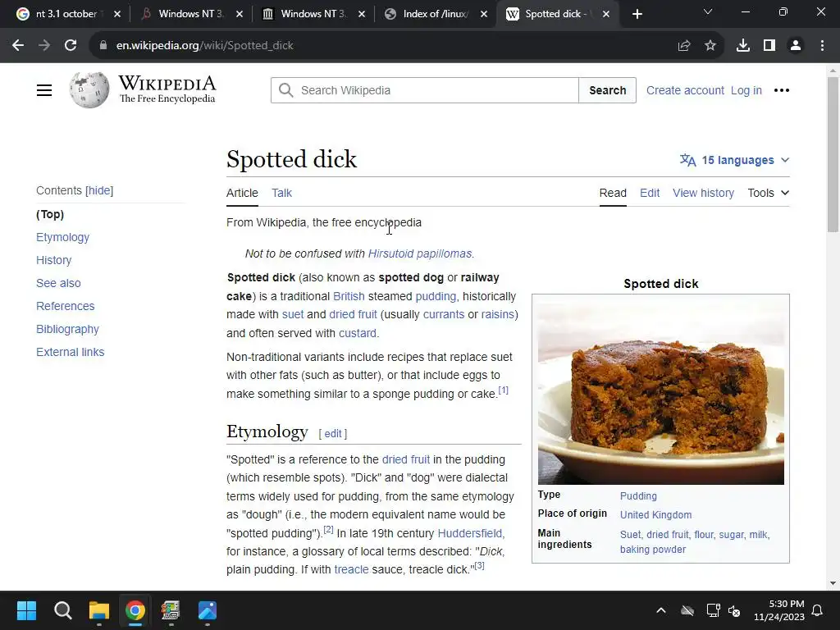Open the Chrome three-dot menu
Screen dimensions: 840x630
pos(822,46)
